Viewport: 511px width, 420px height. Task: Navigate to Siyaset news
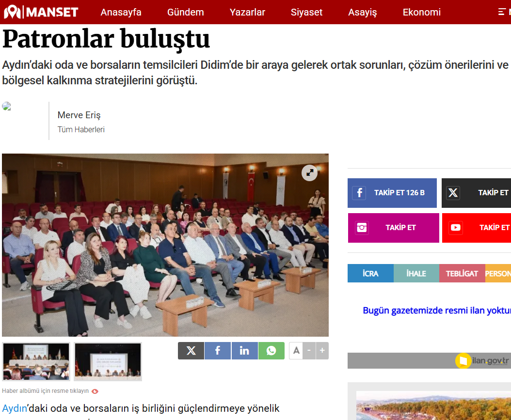coord(306,12)
